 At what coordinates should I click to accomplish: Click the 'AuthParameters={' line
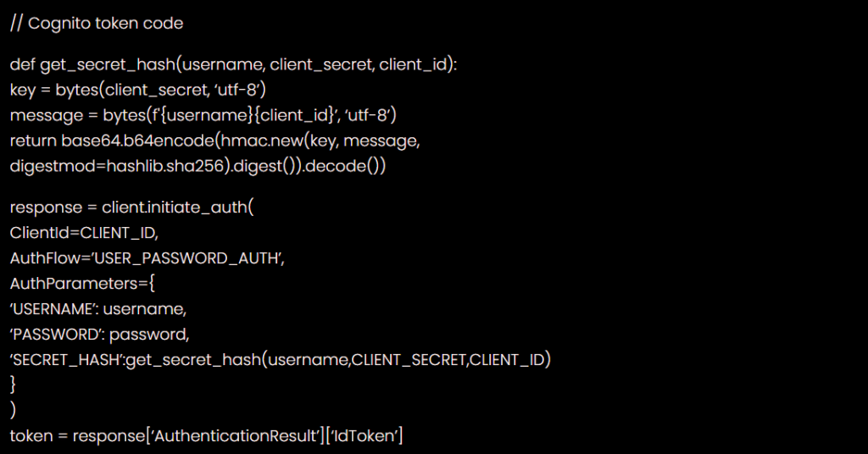point(83,284)
